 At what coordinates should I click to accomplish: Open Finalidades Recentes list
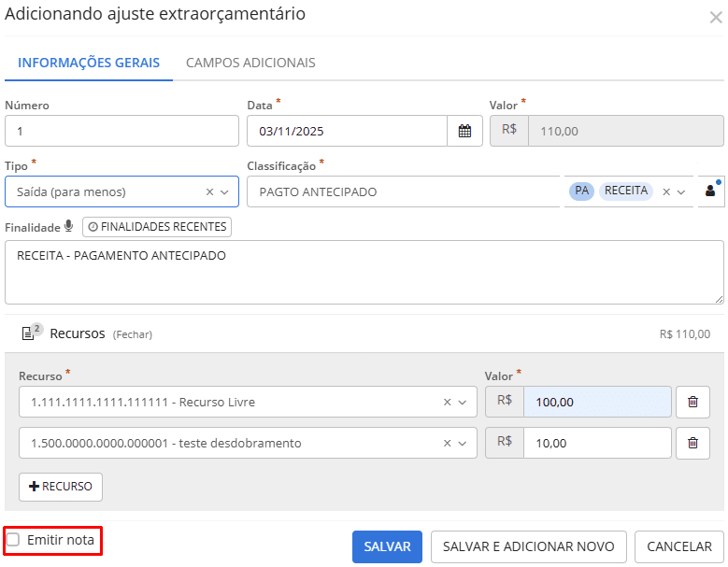click(157, 227)
